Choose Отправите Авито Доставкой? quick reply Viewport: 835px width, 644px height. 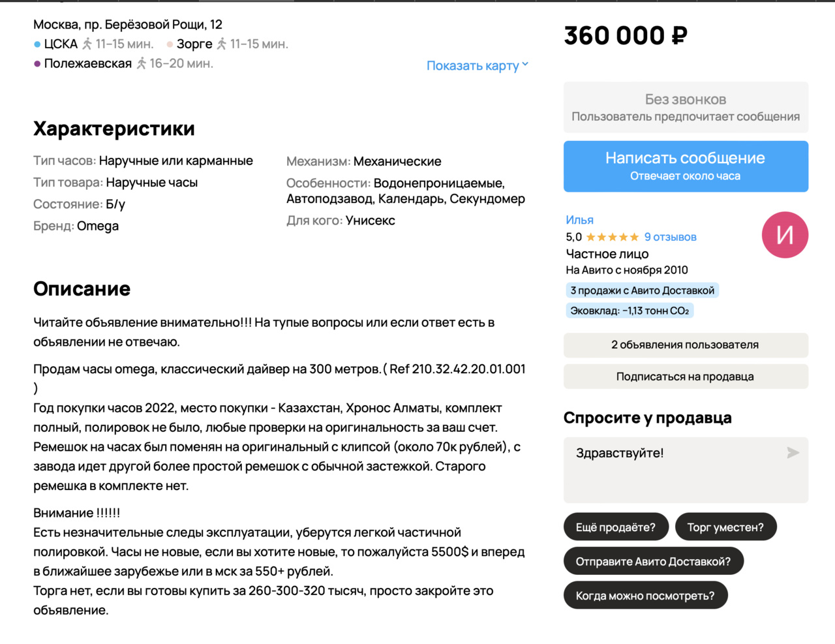[x=653, y=561]
